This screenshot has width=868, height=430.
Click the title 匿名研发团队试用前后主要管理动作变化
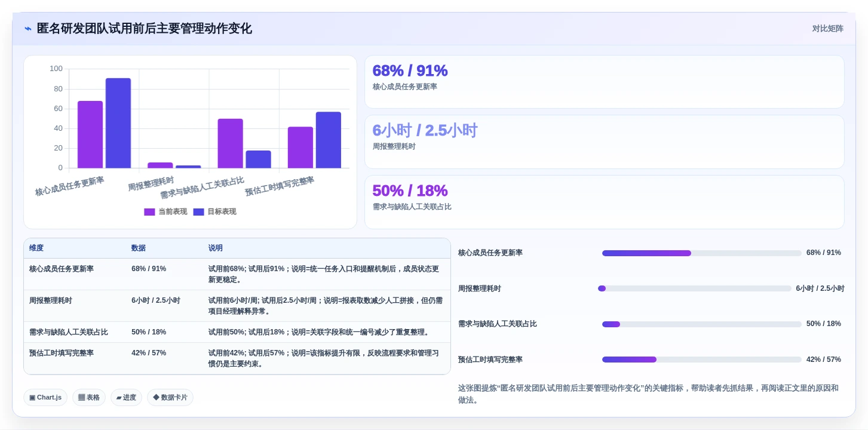coord(144,29)
